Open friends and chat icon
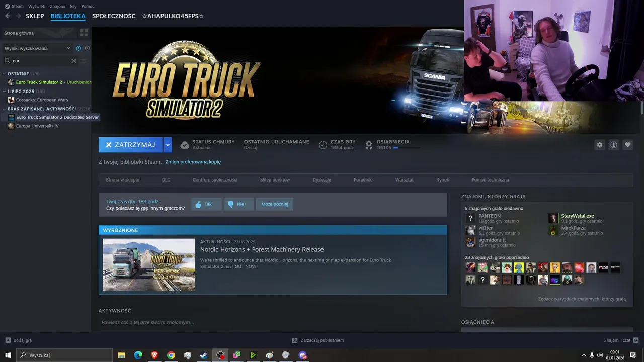Image resolution: width=644 pixels, height=362 pixels. click(x=636, y=340)
